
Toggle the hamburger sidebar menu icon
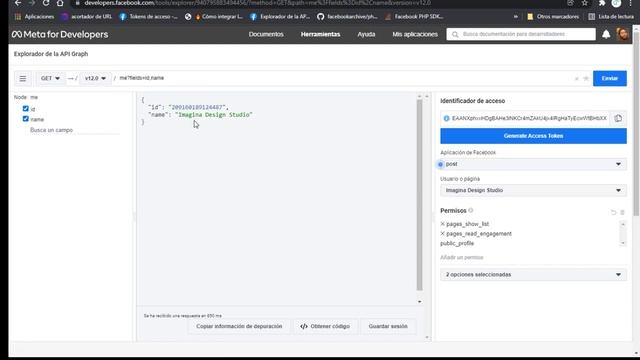point(23,78)
